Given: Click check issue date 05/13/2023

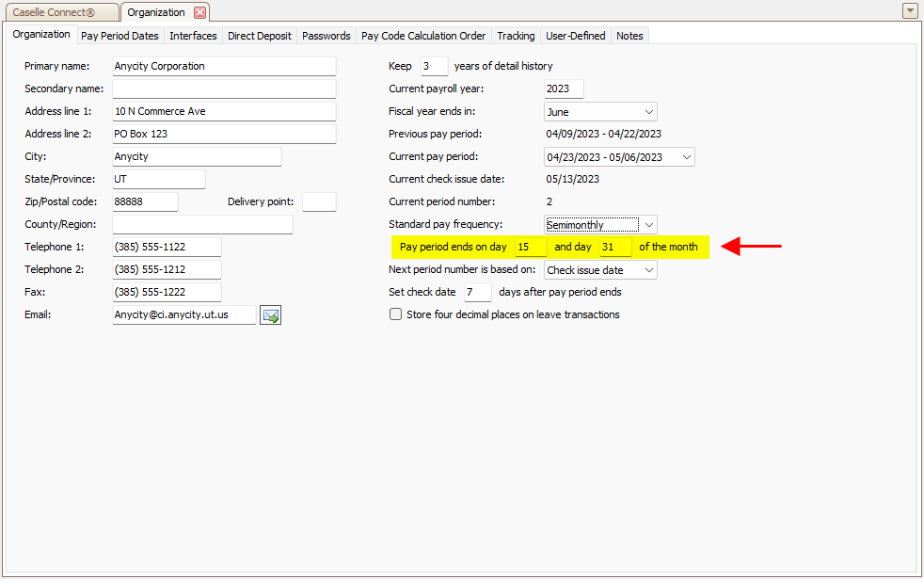Looking at the screenshot, I should tap(572, 179).
